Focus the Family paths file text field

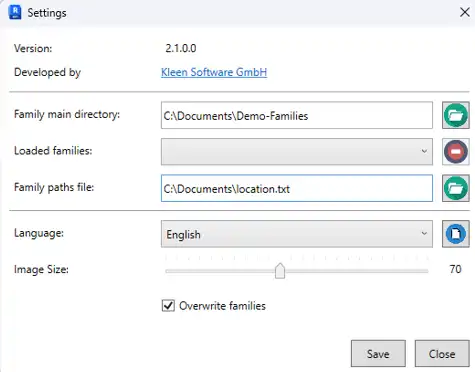click(297, 188)
